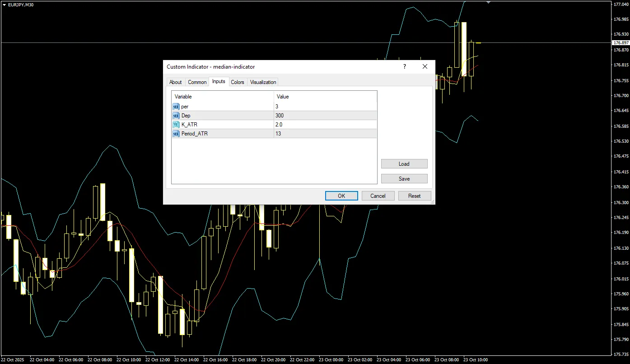Click the icon next to the Dep variable
630x364 pixels.
176,116
